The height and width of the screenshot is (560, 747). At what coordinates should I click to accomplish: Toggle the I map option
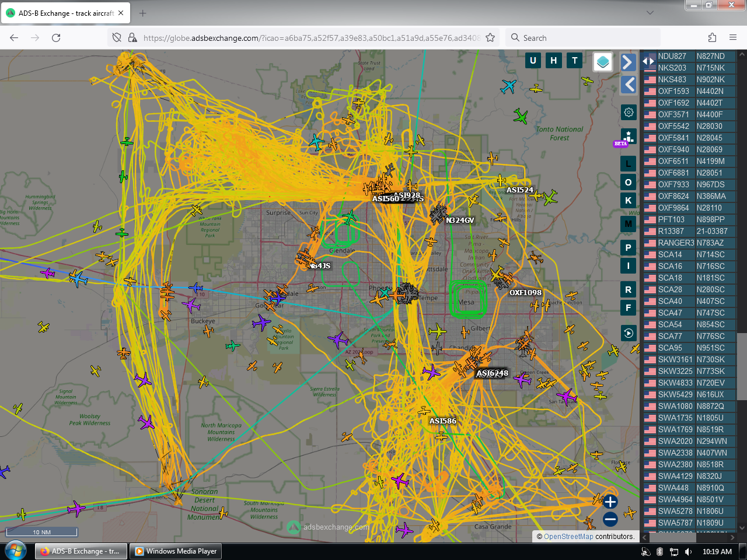pos(629,265)
